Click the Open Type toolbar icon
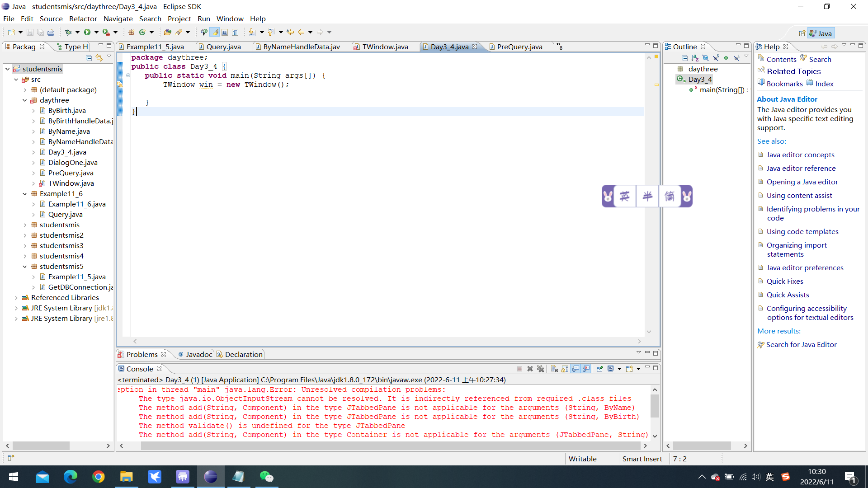 167,32
